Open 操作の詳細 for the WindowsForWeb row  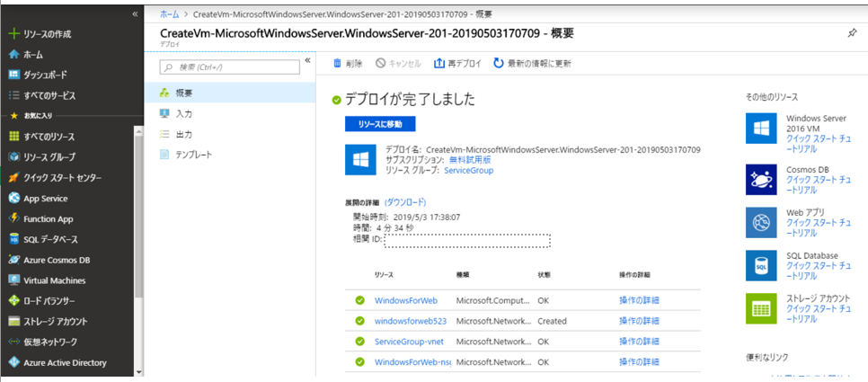(x=640, y=300)
